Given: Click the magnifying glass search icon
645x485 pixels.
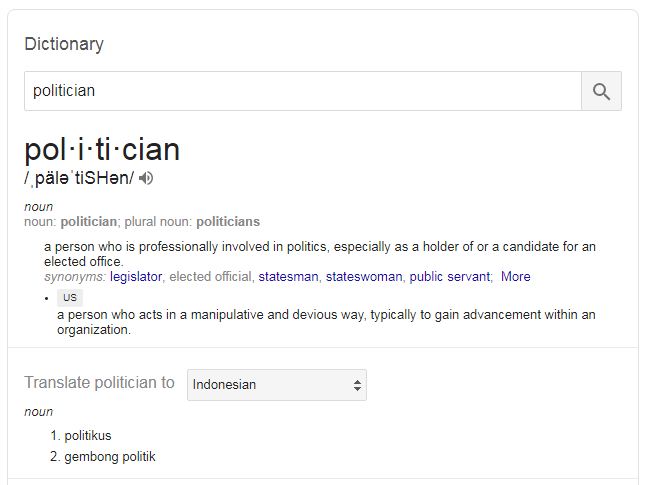Looking at the screenshot, I should click(601, 91).
